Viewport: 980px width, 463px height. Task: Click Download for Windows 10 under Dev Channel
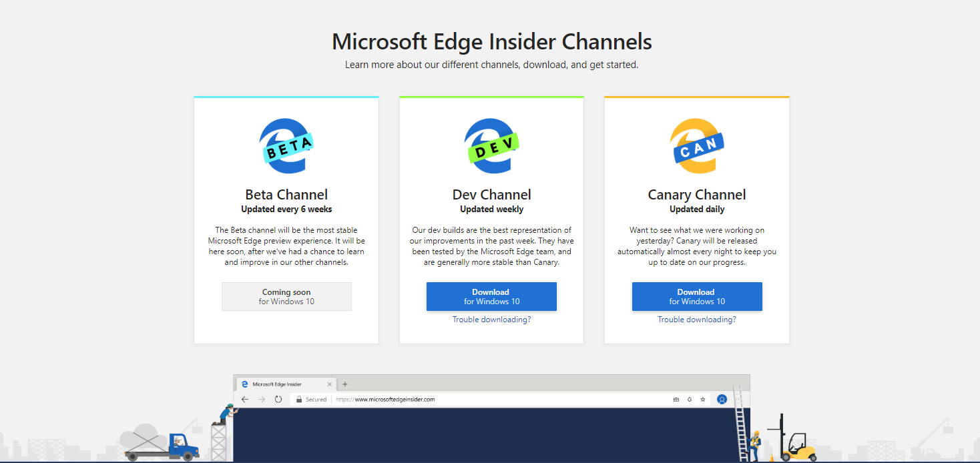(491, 296)
